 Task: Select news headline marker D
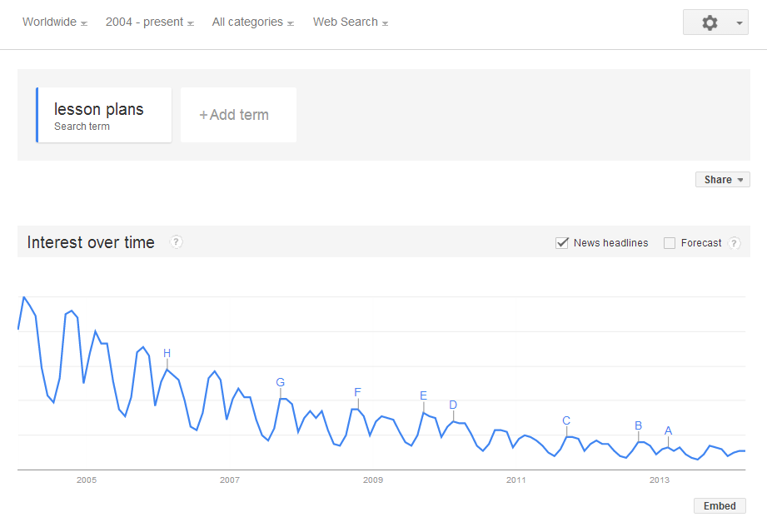453,405
